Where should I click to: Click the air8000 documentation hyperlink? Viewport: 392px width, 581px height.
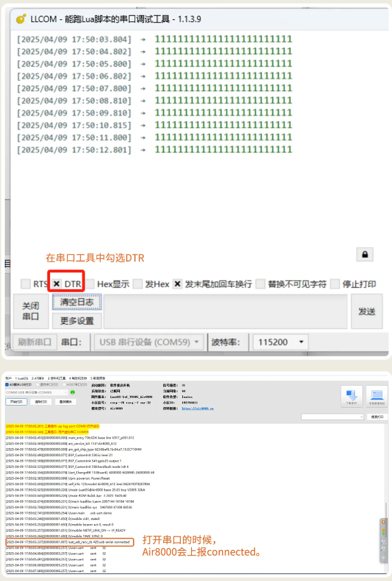pos(197,408)
